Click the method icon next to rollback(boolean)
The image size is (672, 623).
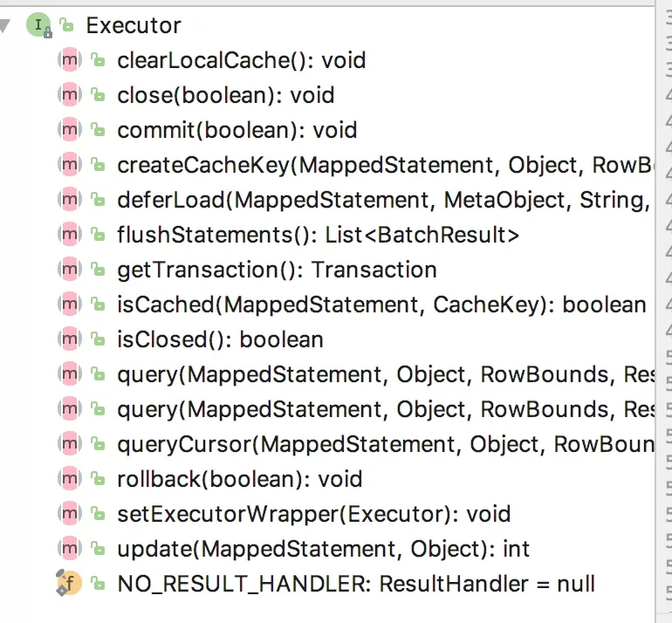69,479
